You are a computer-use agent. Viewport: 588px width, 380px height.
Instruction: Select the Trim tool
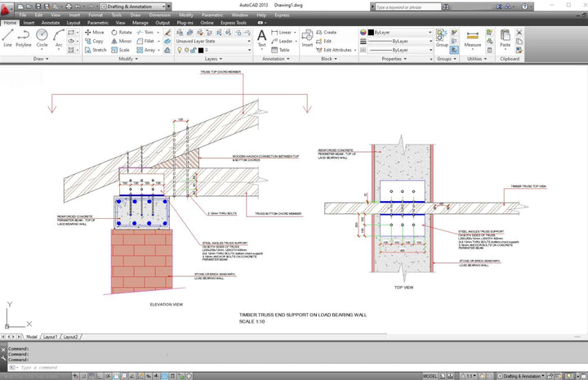click(x=145, y=32)
